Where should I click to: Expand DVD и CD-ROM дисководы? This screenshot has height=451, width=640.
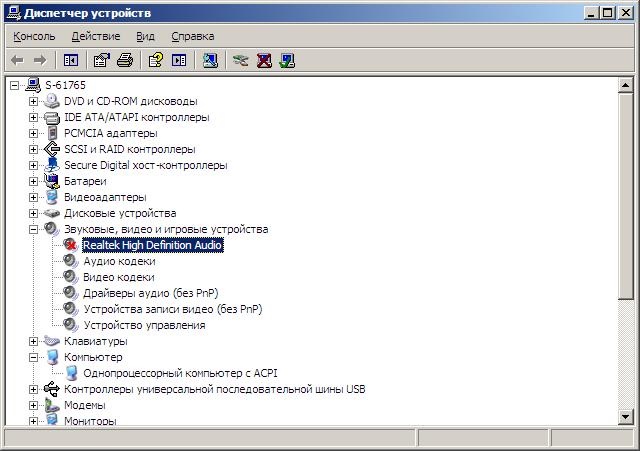click(x=33, y=101)
